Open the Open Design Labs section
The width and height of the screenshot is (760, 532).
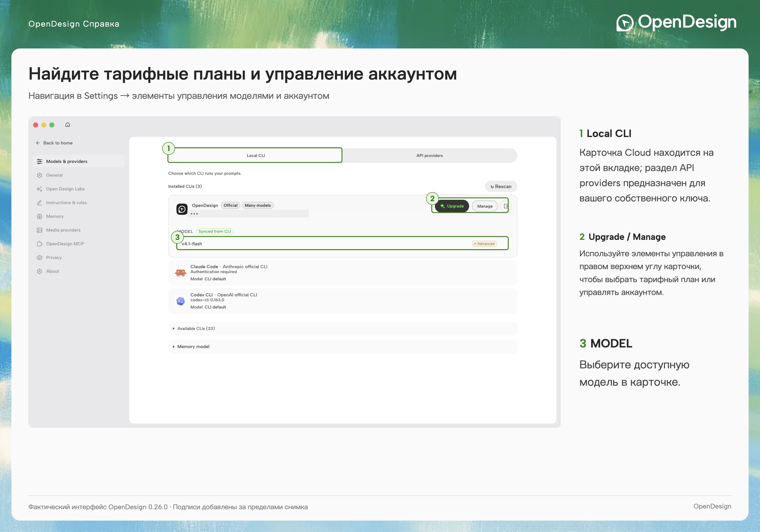coord(79,189)
